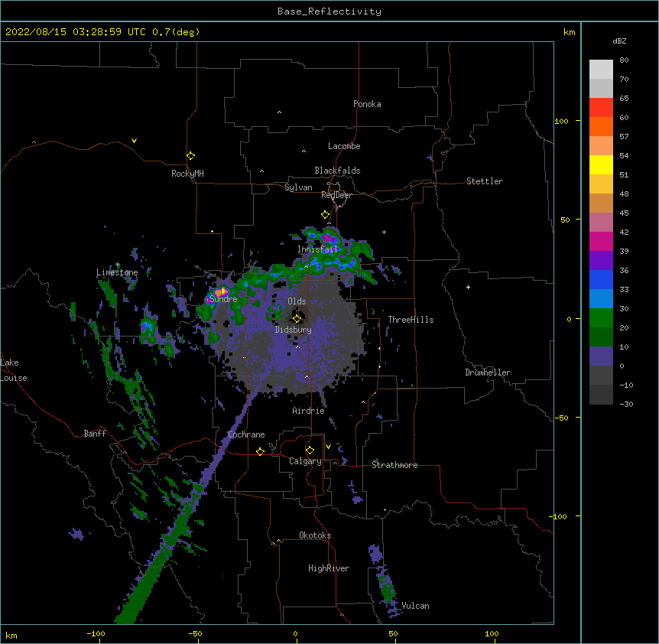Click the RedDeer city label

(336, 195)
